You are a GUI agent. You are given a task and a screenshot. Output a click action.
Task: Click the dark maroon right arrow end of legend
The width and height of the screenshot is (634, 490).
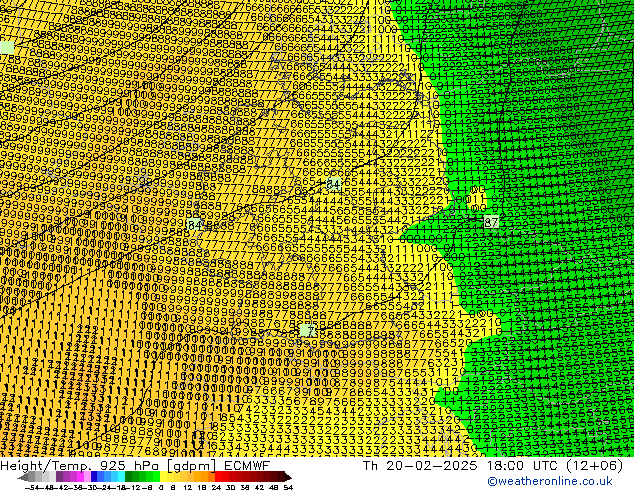point(288,477)
